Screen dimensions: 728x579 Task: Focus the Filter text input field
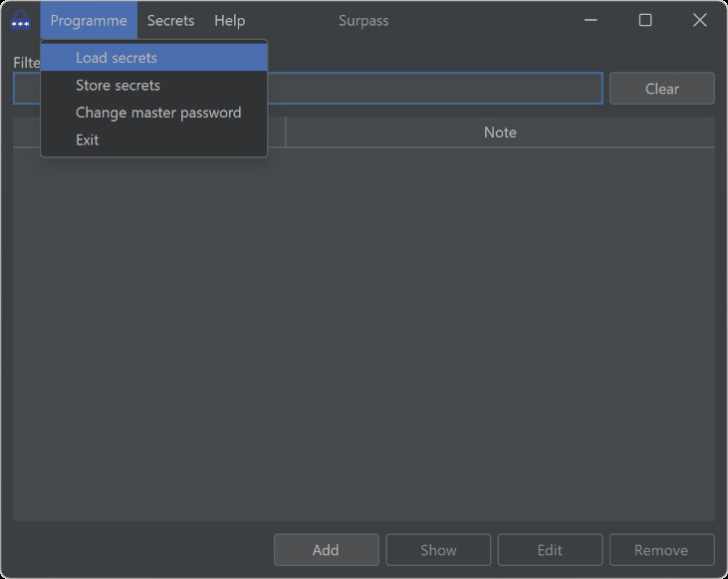(434, 89)
